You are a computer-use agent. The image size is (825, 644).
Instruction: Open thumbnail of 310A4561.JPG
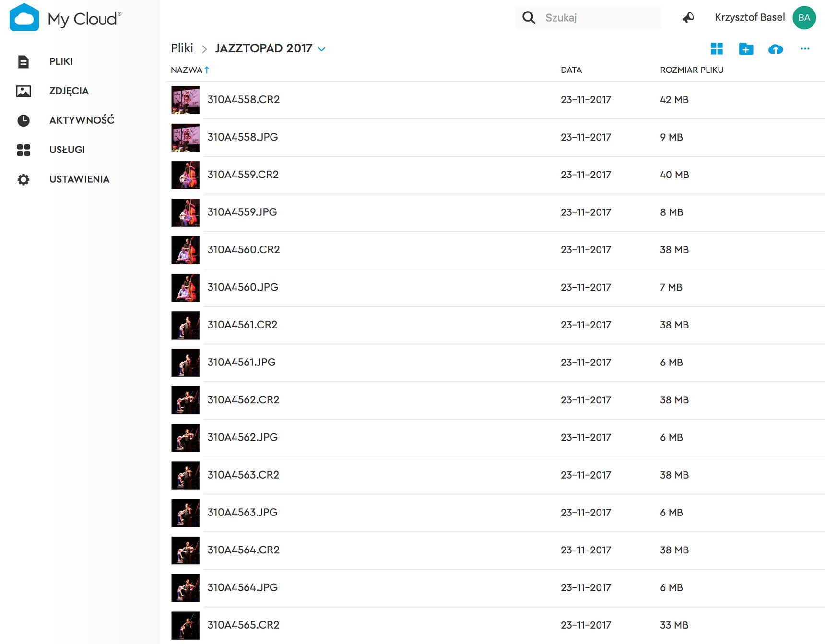185,363
